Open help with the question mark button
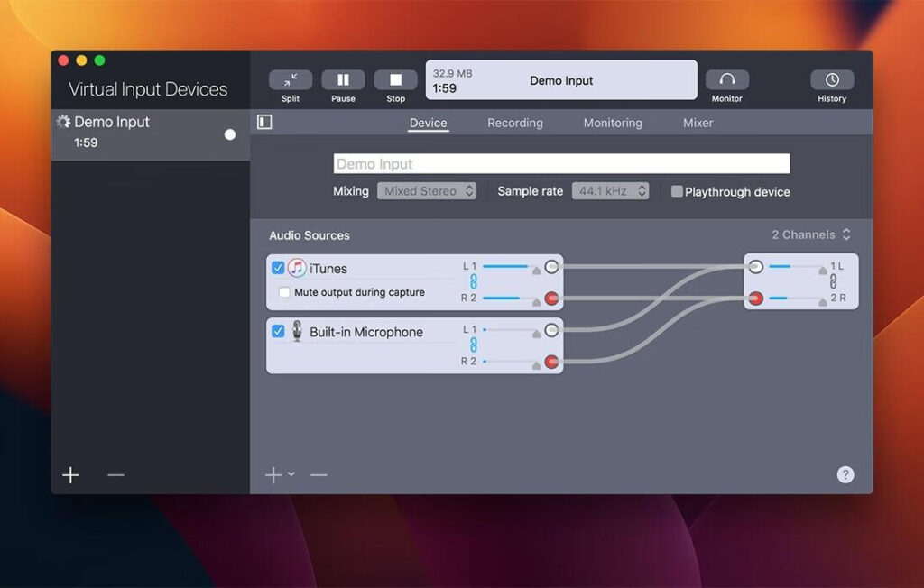This screenshot has width=924, height=588. (845, 475)
